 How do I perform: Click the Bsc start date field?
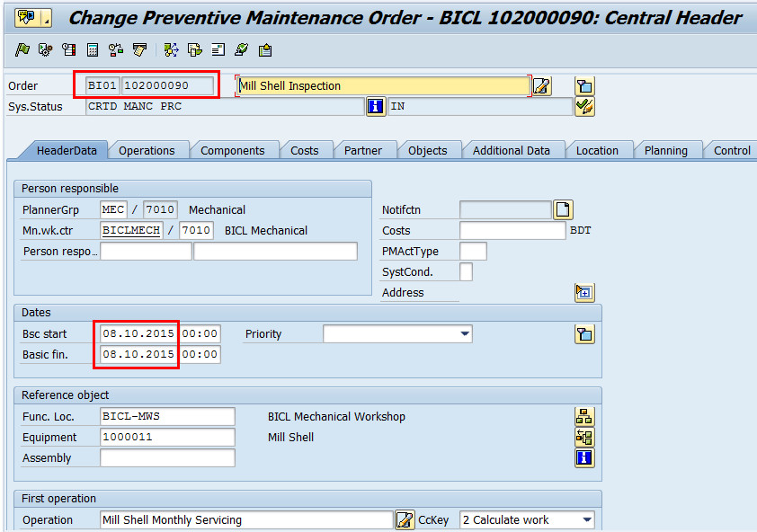[x=136, y=333]
